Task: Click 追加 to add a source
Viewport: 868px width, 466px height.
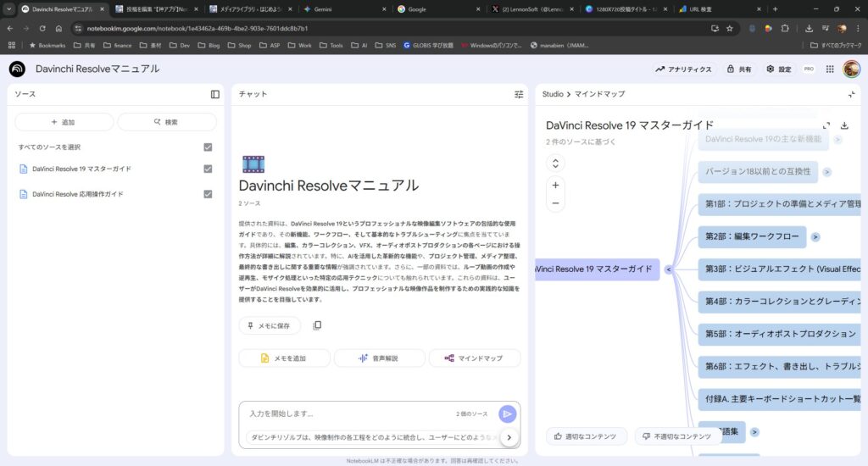Action: click(64, 122)
